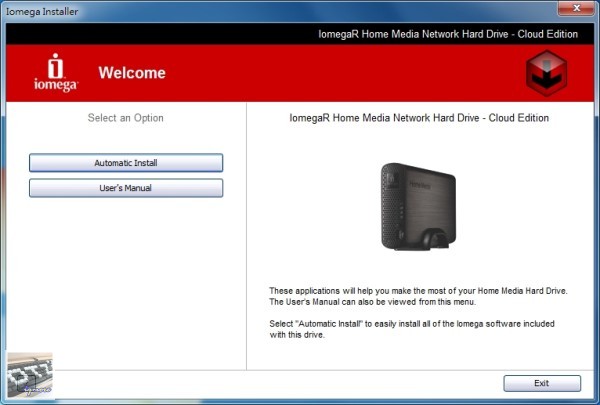Image resolution: width=600 pixels, height=405 pixels.
Task: Click the red download cube icon
Action: [x=546, y=73]
